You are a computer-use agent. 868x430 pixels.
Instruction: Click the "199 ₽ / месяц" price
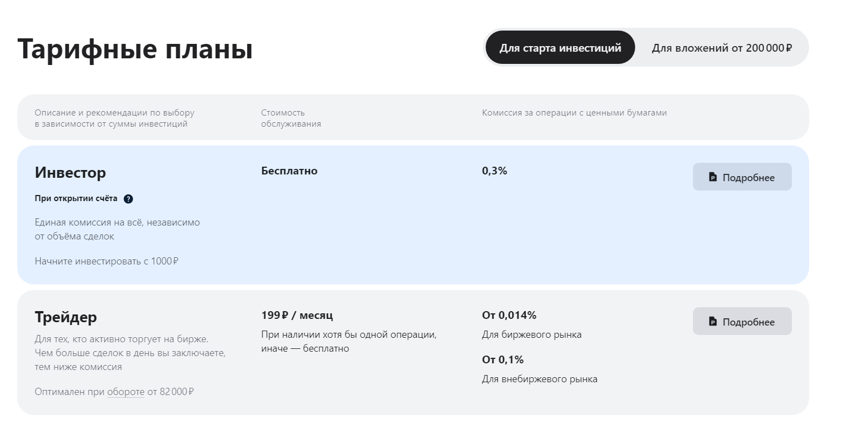point(297,315)
